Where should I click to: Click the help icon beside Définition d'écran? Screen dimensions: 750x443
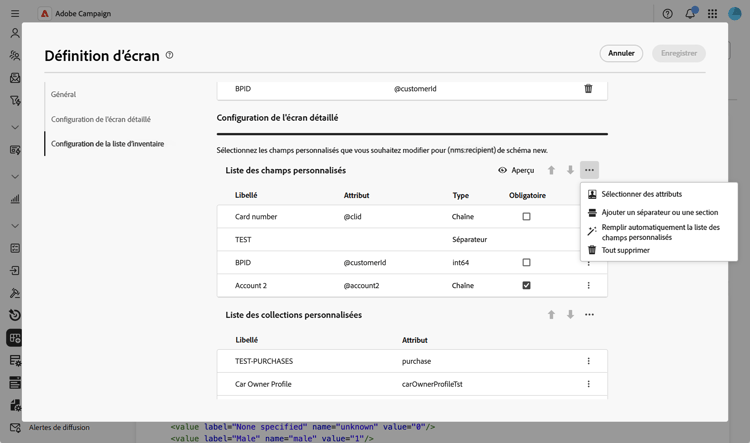(169, 55)
